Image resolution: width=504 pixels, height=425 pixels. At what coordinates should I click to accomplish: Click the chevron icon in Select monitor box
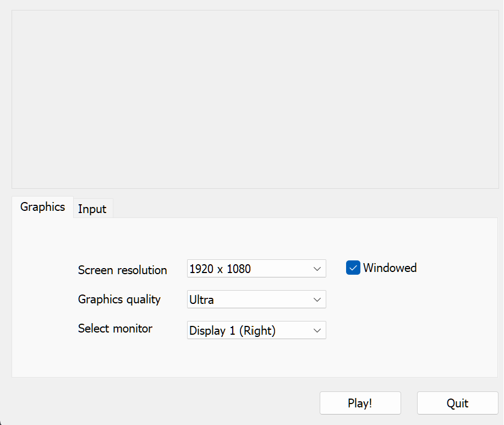point(317,330)
